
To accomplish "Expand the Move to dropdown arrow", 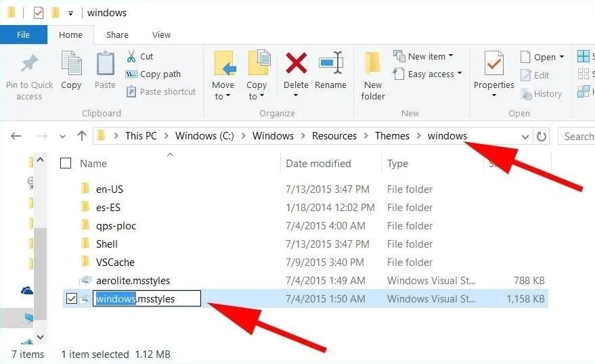I will (228, 96).
